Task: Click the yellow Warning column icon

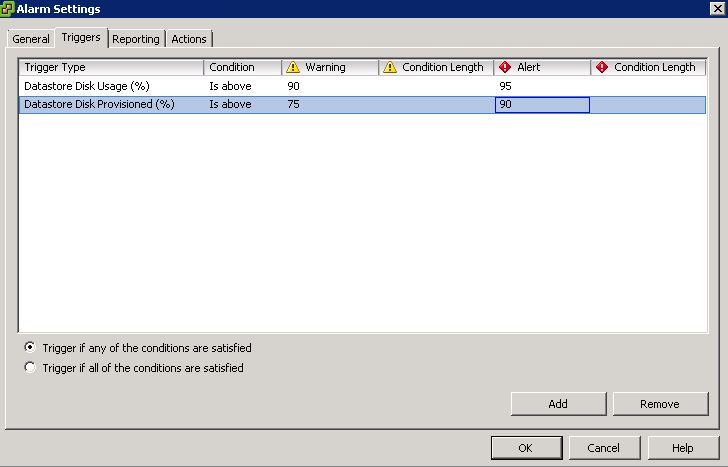Action: pyautogui.click(x=293, y=67)
